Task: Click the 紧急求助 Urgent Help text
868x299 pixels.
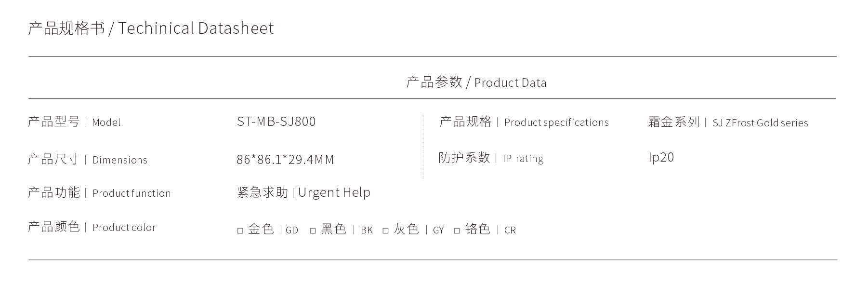Action: pos(303,192)
